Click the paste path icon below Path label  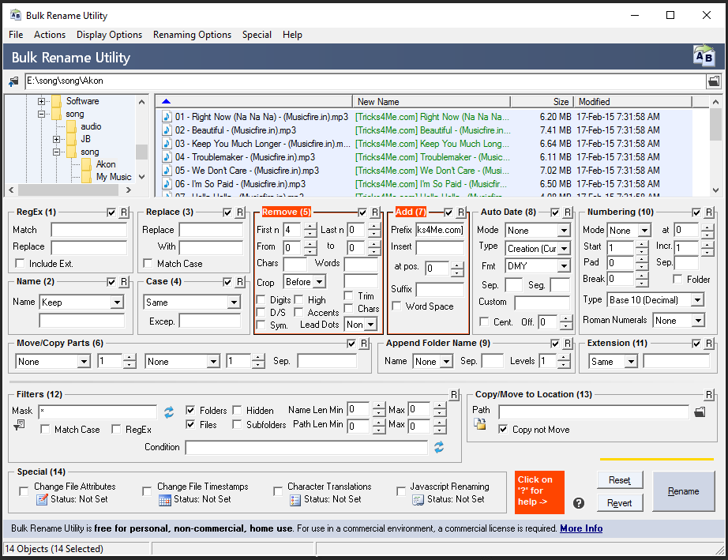479,423
